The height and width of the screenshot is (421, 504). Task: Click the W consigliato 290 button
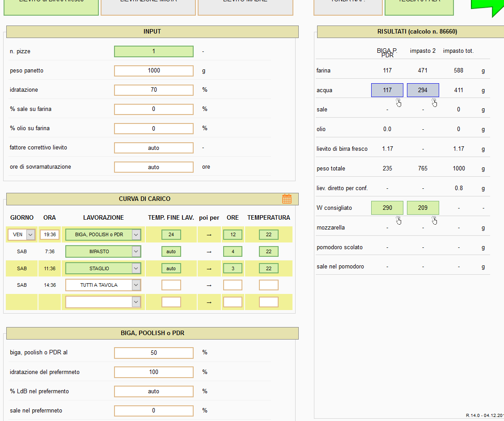(x=387, y=208)
